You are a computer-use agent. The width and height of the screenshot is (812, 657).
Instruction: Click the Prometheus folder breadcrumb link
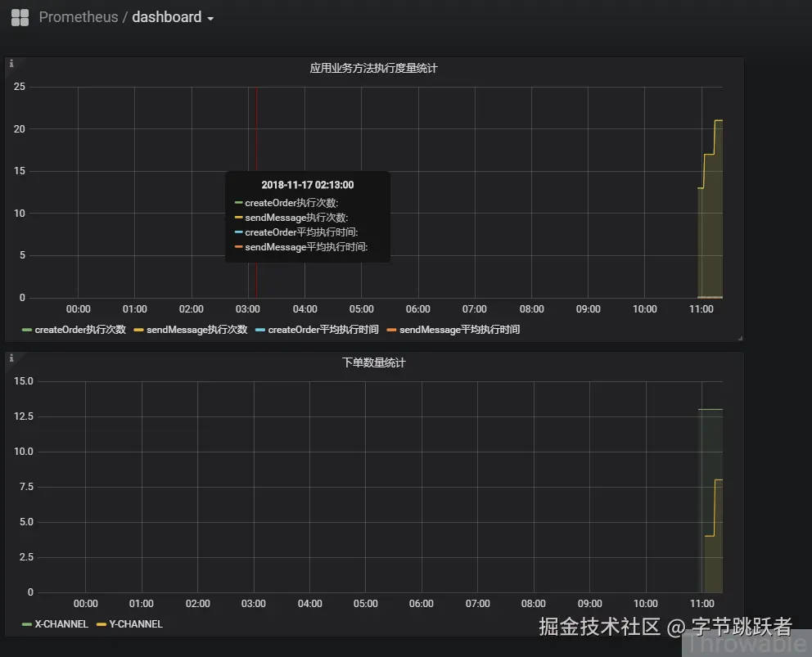tap(79, 17)
